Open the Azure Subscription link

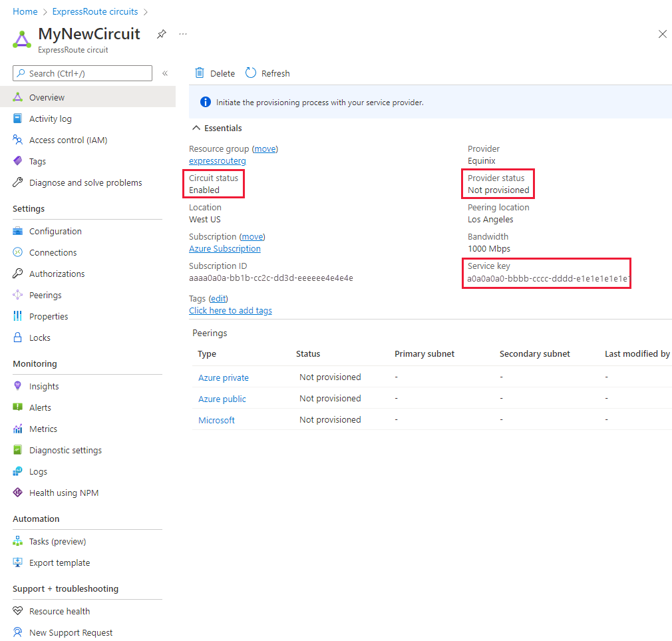(225, 249)
